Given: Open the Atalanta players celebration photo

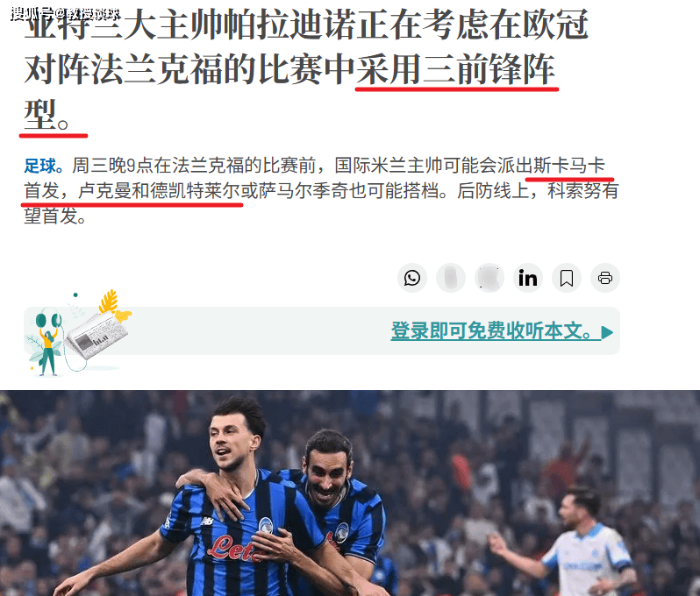Looking at the screenshot, I should pos(350,493).
